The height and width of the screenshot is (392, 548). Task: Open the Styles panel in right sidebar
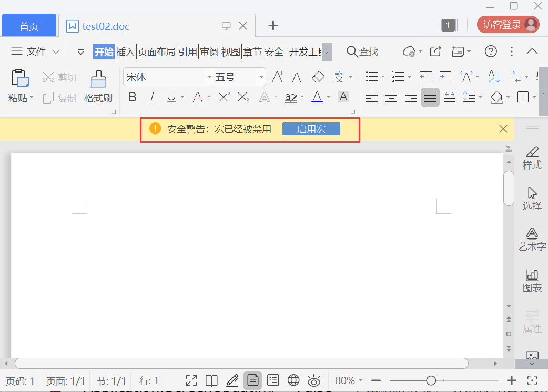[x=532, y=158]
